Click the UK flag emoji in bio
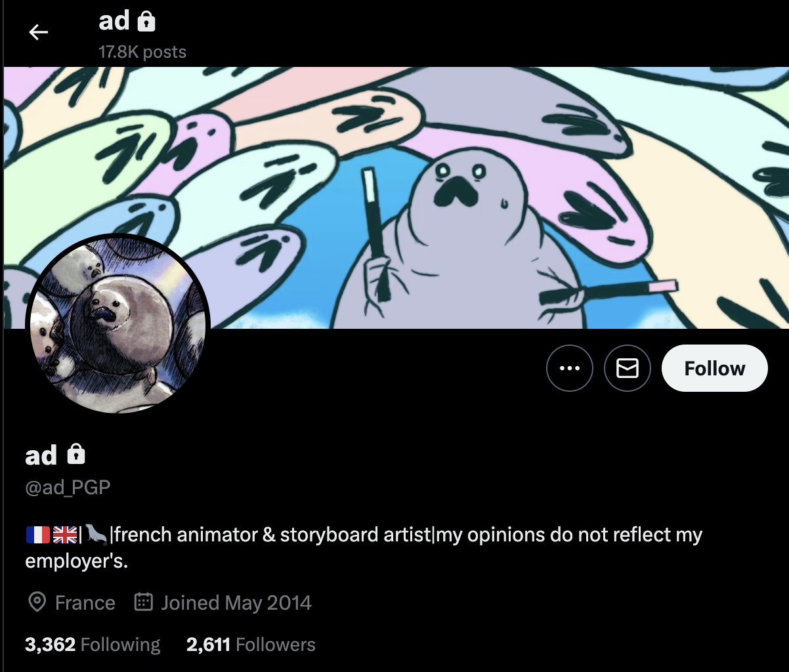Image resolution: width=789 pixels, height=672 pixels. tap(65, 535)
